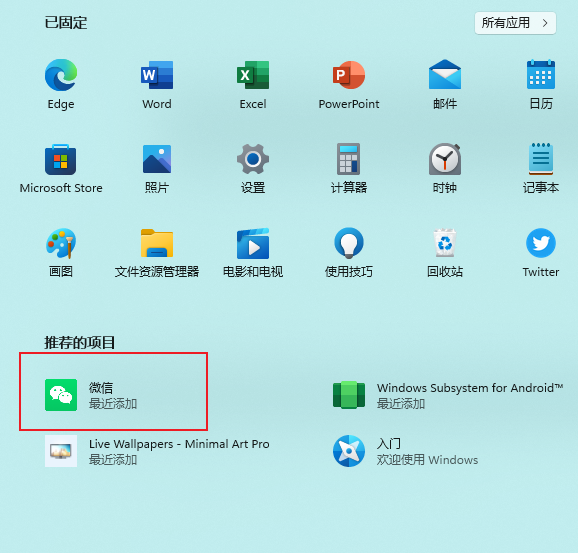
Task: Launch the 计算器 calculator app
Action: point(349,159)
